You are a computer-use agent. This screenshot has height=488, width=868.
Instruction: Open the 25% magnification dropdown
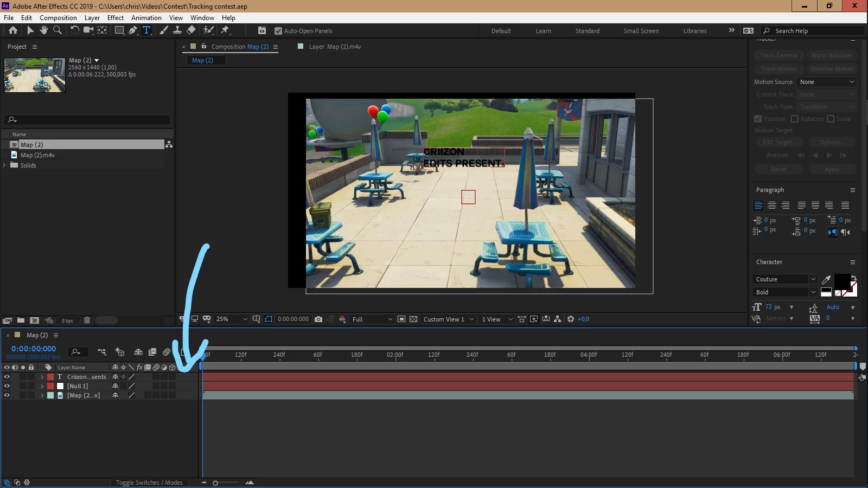[x=232, y=319]
